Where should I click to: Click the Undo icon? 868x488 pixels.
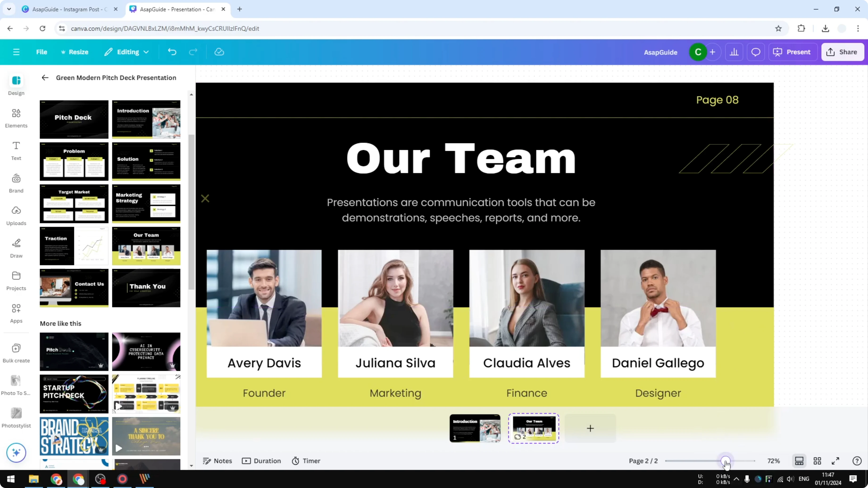172,52
